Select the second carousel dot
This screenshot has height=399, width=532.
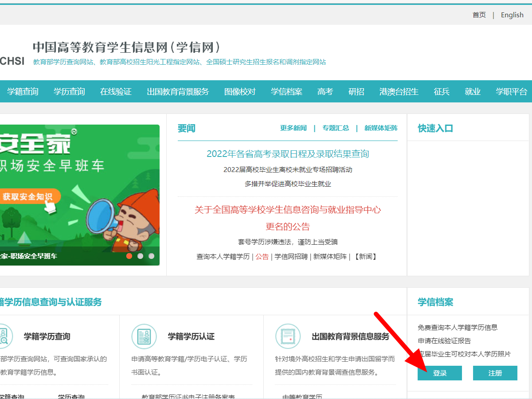pos(141,256)
